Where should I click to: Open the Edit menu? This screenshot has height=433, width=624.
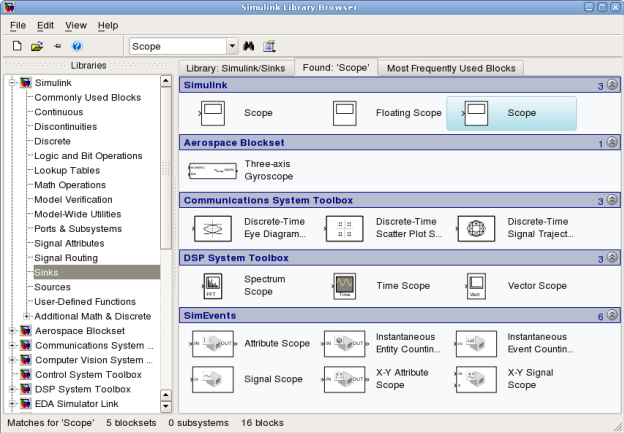[45, 25]
